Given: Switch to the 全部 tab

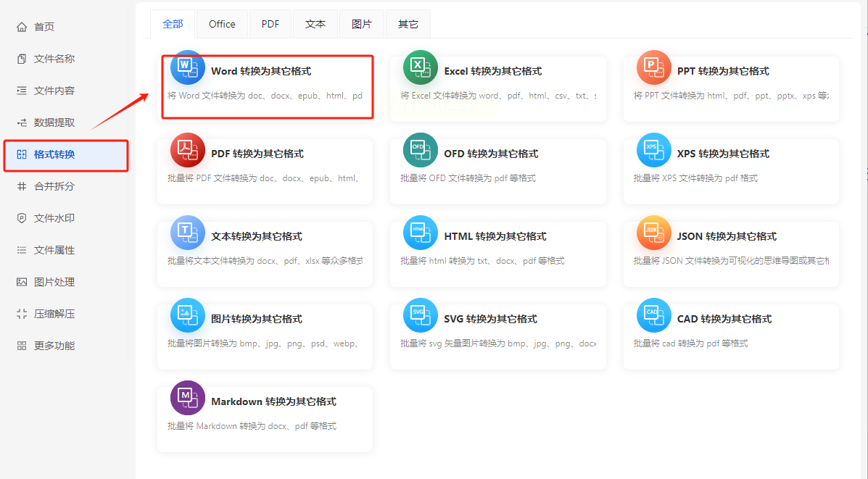Looking at the screenshot, I should click(x=173, y=24).
